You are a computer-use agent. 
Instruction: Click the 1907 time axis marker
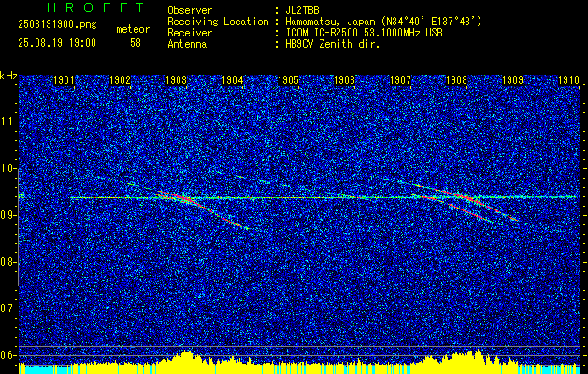400,80
